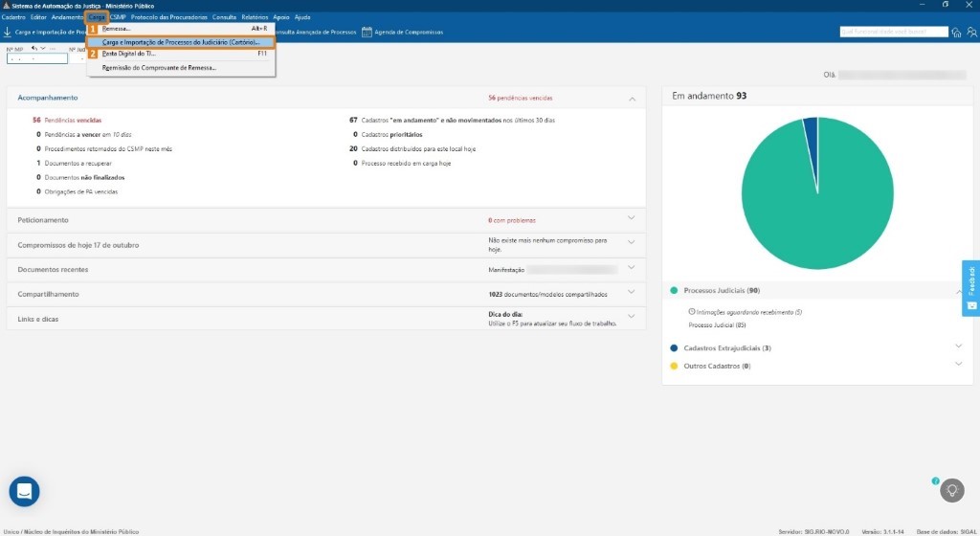Open the Cadastros prioritários link
The width and height of the screenshot is (980, 536).
pyautogui.click(x=388, y=134)
